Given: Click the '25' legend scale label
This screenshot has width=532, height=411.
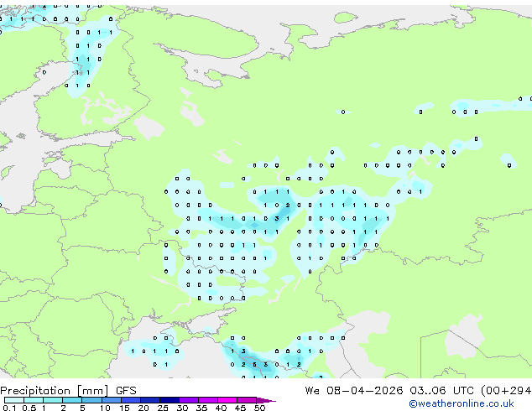Looking at the screenshot, I should point(163,408).
